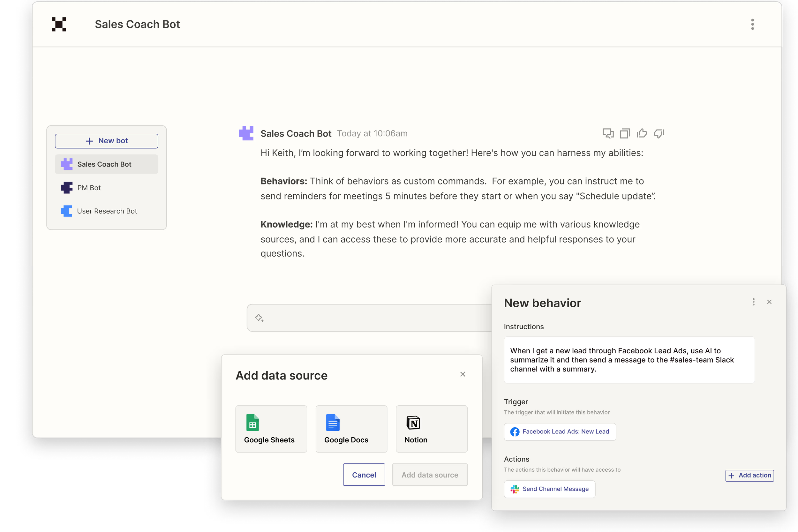Viewport: 798px width, 532px height.
Task: Cancel the Add data source dialog
Action: coord(364,475)
